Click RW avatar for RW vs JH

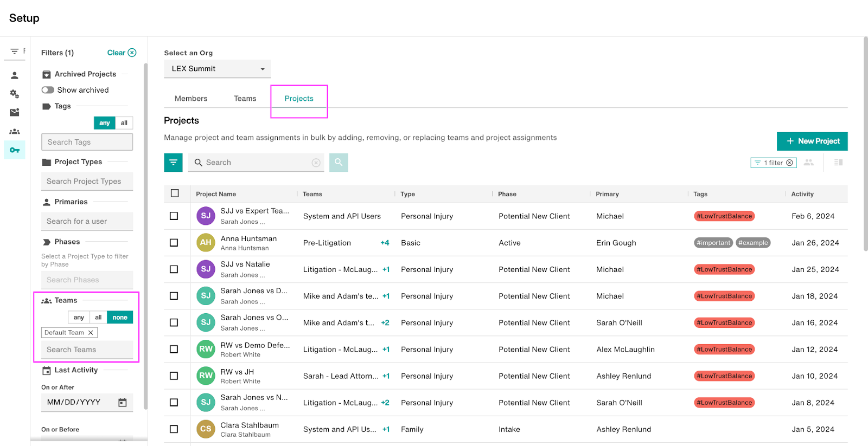206,376
